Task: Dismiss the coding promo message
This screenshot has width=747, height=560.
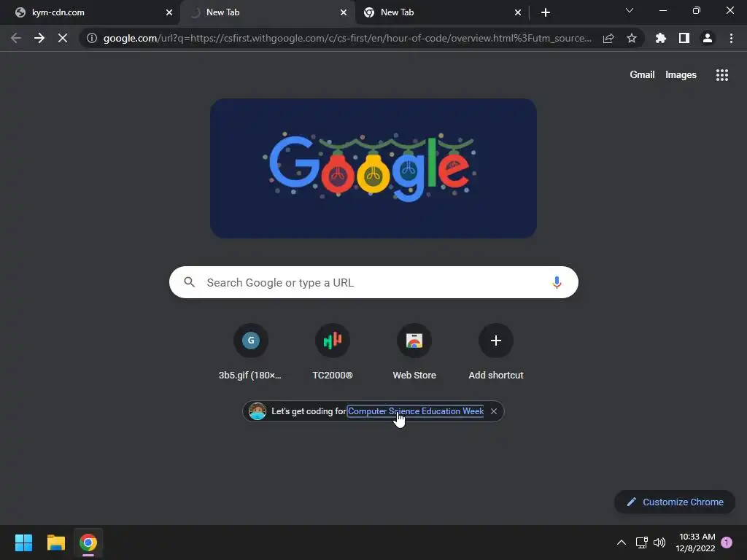Action: pos(494,411)
